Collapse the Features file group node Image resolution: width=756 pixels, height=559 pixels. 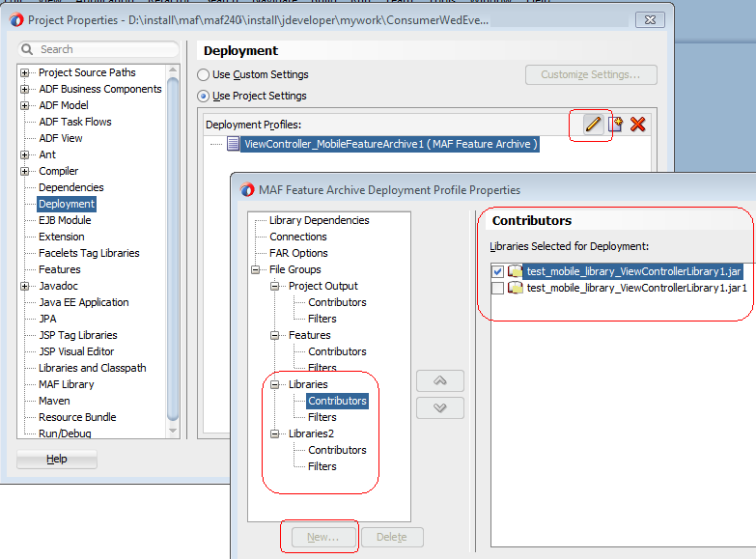[x=275, y=335]
